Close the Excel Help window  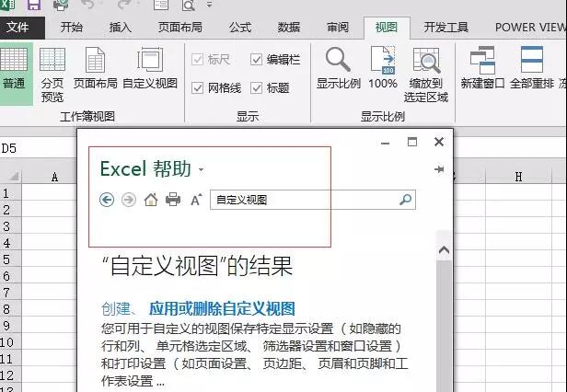click(x=439, y=142)
